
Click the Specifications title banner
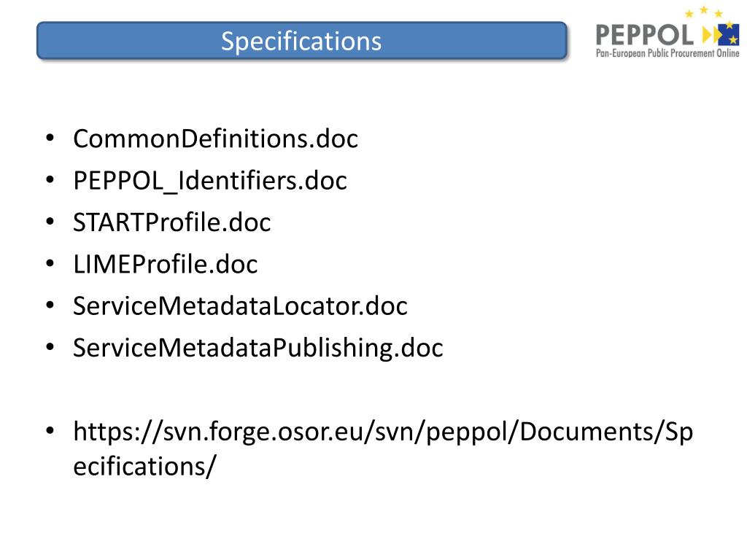click(301, 41)
